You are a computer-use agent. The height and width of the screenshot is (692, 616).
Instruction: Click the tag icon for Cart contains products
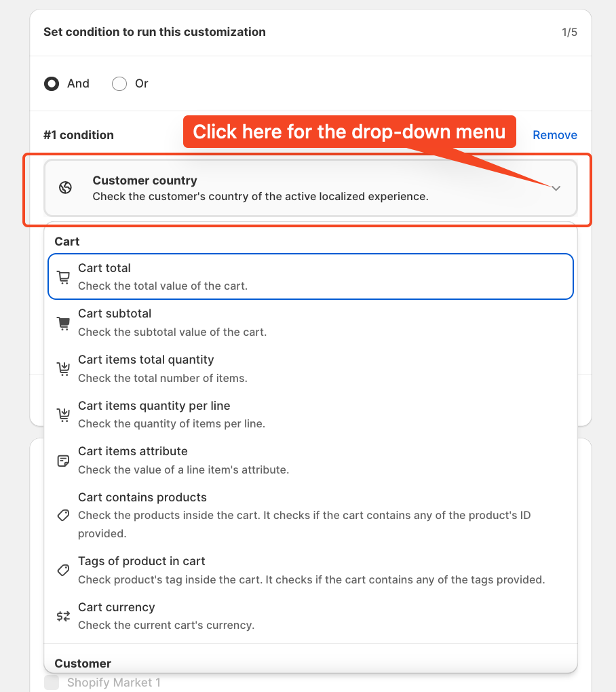coord(64,515)
